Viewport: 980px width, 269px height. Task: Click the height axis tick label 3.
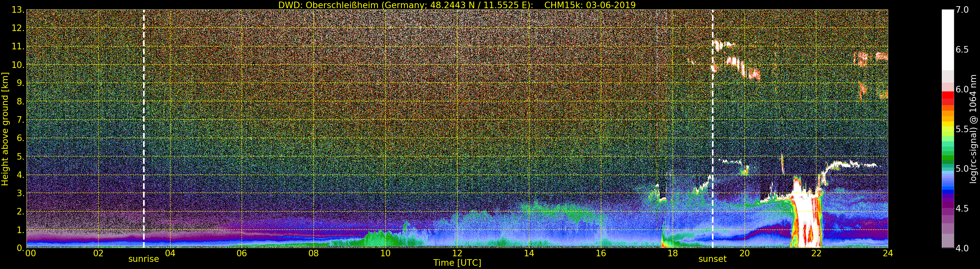point(21,193)
